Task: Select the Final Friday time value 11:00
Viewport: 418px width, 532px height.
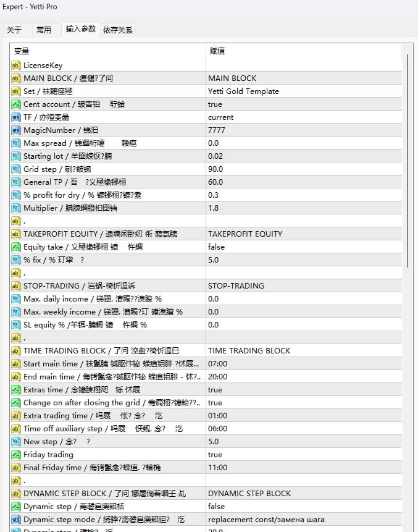Action: [304, 468]
